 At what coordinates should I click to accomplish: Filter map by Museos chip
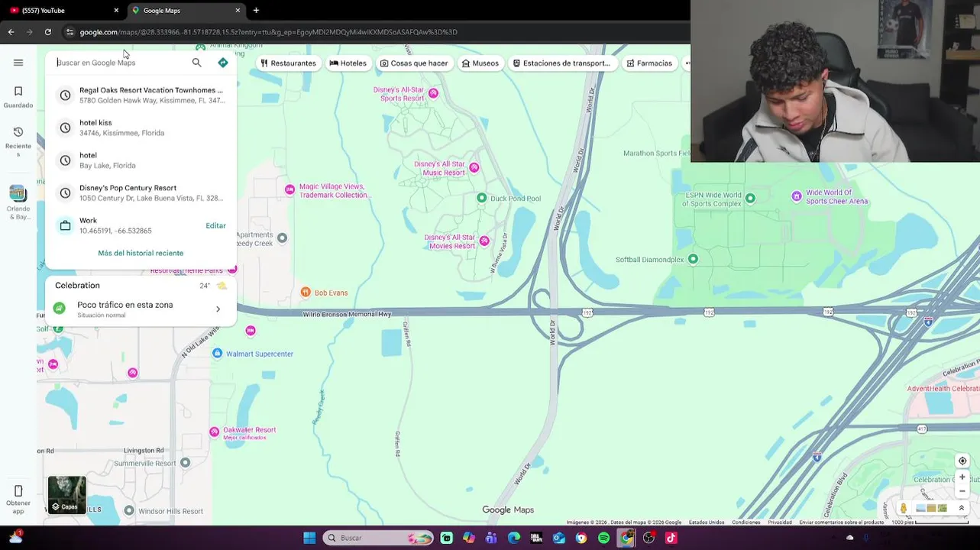coord(480,63)
